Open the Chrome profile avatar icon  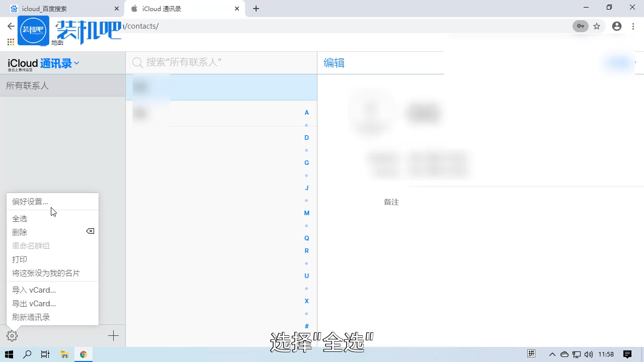pyautogui.click(x=617, y=26)
